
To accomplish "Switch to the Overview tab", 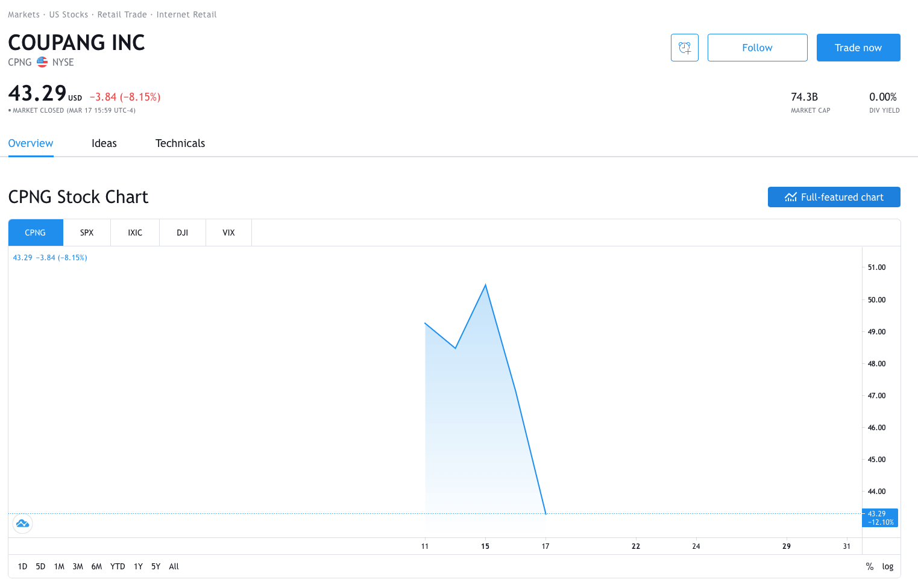I will 31,143.
